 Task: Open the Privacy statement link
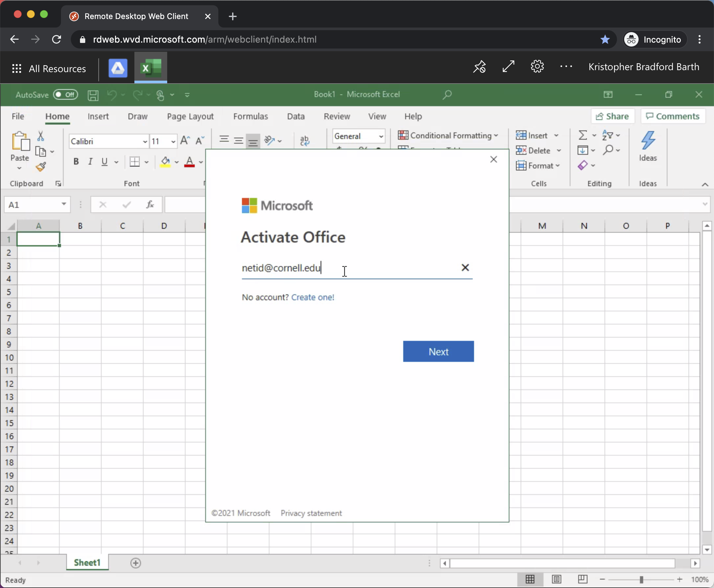311,513
